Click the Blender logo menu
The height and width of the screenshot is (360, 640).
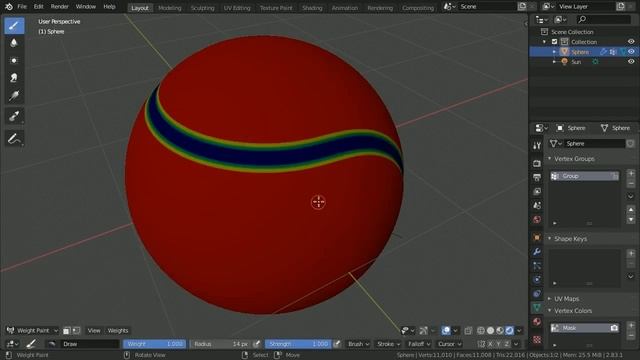click(x=9, y=7)
